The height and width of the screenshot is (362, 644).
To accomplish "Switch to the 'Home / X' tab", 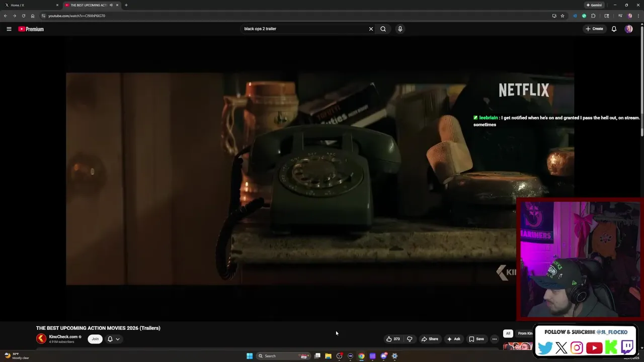I will [30, 5].
